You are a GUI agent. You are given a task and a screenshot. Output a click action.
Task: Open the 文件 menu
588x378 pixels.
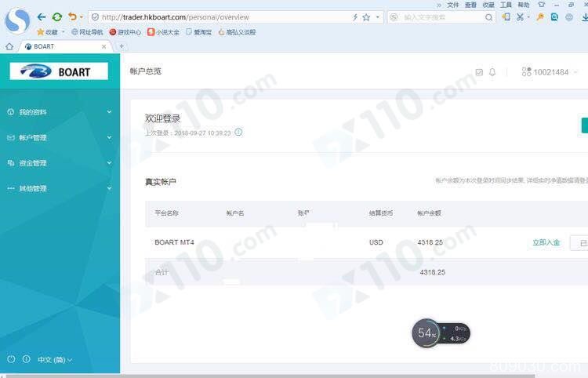click(452, 5)
